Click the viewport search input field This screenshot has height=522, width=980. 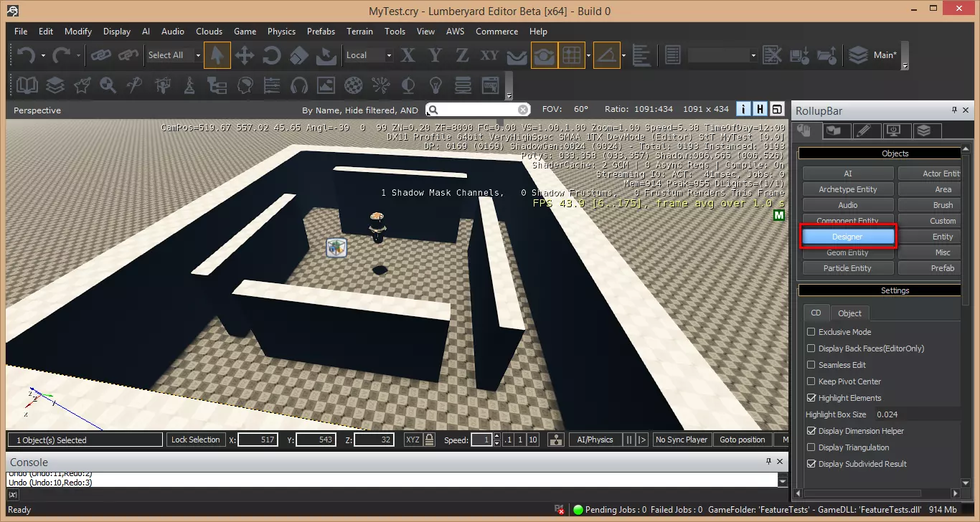tap(479, 110)
